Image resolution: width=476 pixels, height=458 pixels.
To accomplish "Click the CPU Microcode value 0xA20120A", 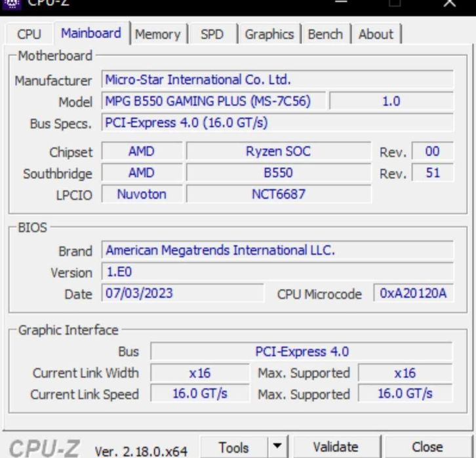I will 413,294.
